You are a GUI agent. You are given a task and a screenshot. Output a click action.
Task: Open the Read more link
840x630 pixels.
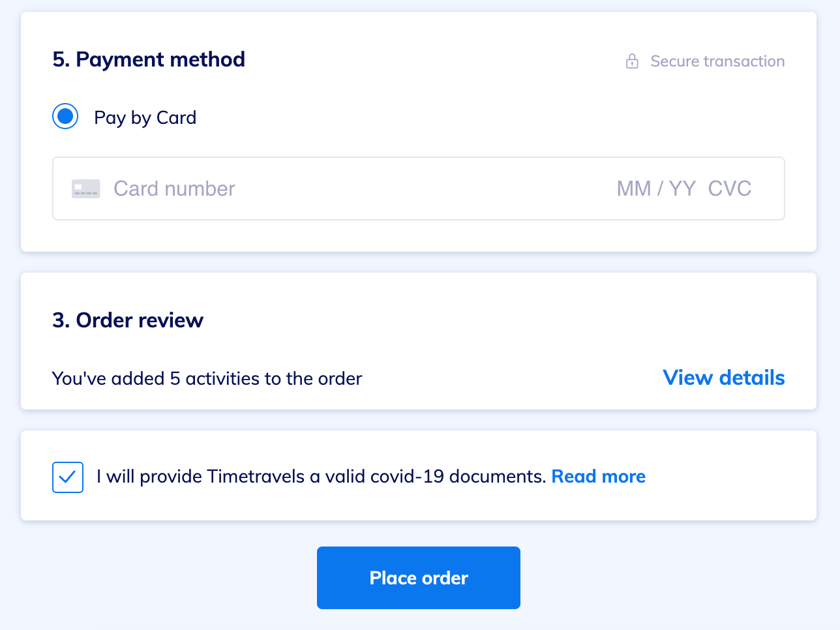(x=598, y=476)
